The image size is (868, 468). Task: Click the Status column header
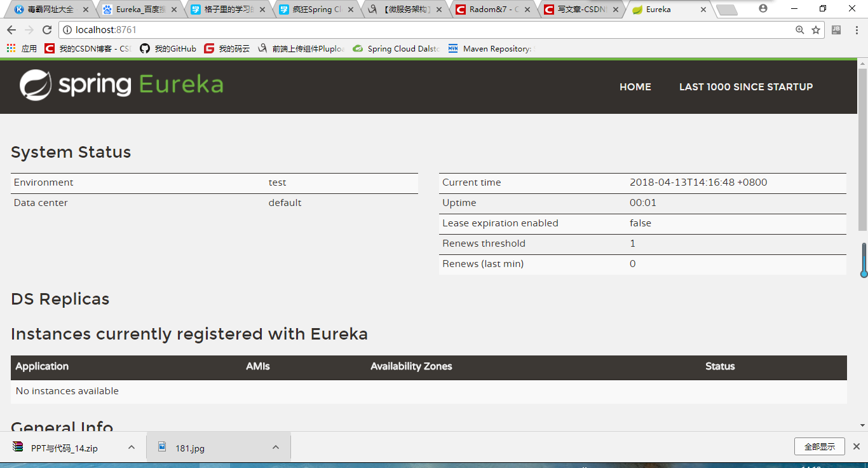point(720,366)
